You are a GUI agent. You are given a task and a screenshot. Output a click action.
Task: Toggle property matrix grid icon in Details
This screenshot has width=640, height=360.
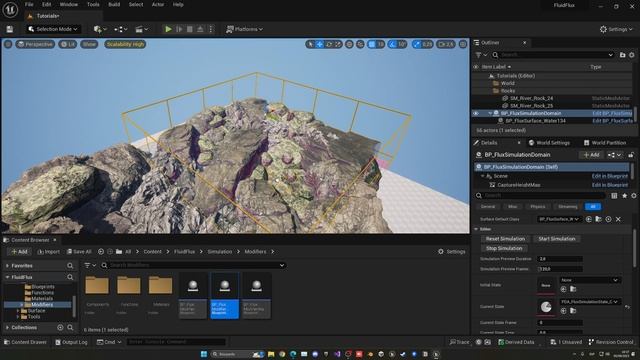[x=614, y=196]
